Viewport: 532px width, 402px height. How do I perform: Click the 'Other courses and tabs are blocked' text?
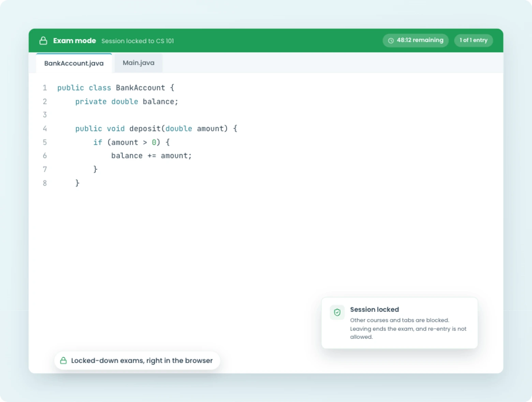(x=399, y=320)
